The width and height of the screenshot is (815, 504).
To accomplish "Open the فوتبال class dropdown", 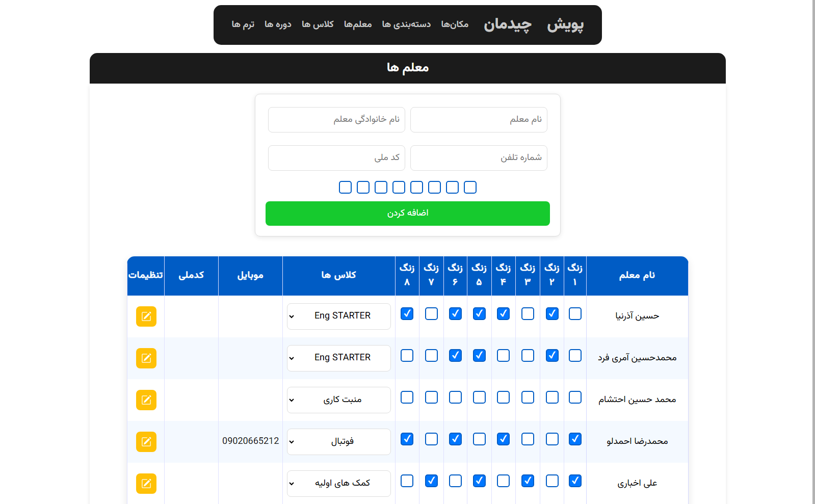I will coord(338,442).
